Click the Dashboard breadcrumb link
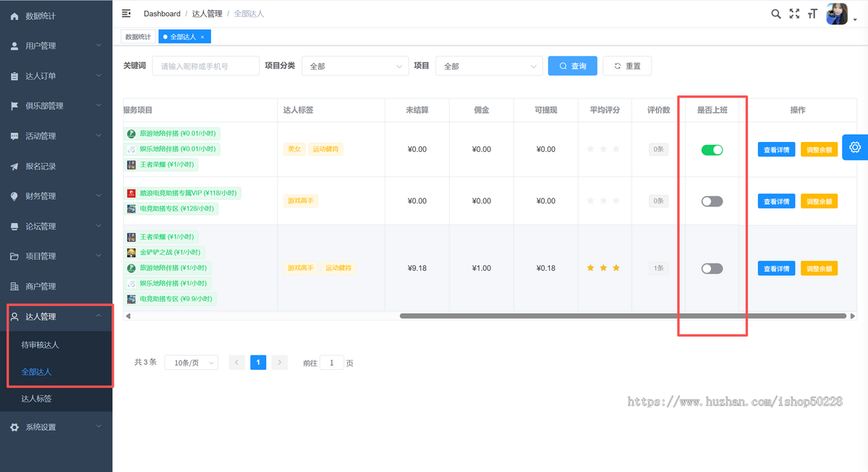This screenshot has width=868, height=472. [x=162, y=14]
